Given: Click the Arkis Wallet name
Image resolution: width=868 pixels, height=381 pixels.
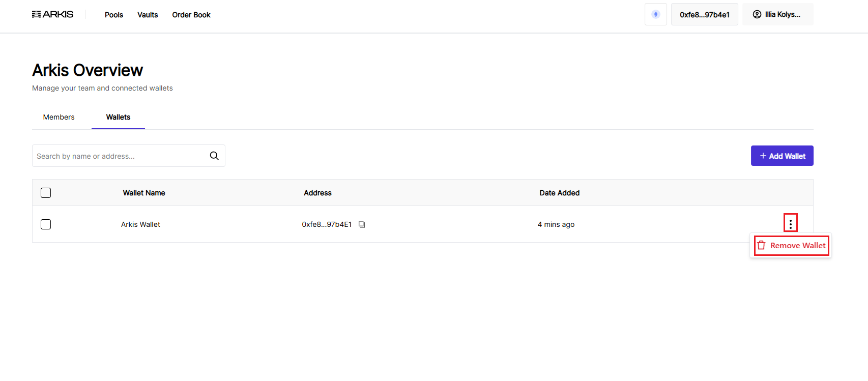Looking at the screenshot, I should pyautogui.click(x=140, y=224).
